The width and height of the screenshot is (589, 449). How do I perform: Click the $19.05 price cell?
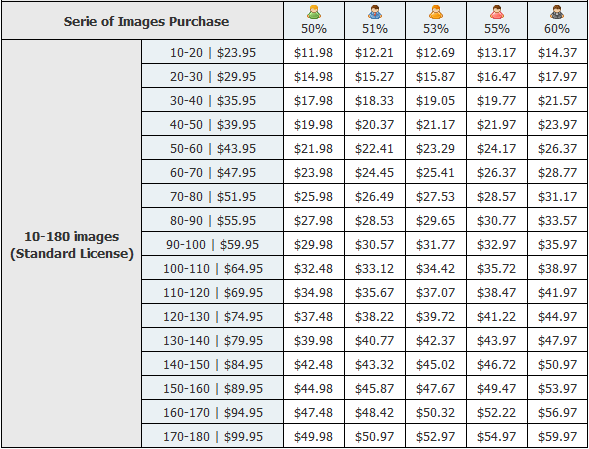point(435,100)
